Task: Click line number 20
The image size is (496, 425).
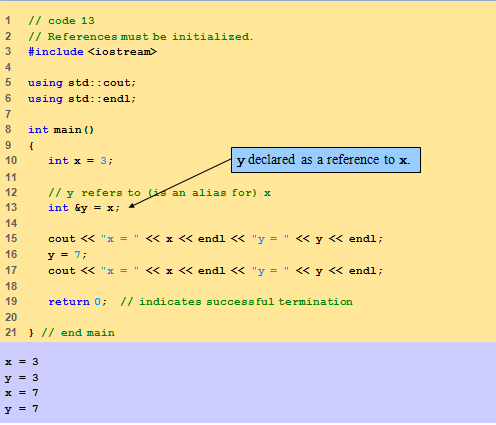Action: (11, 317)
